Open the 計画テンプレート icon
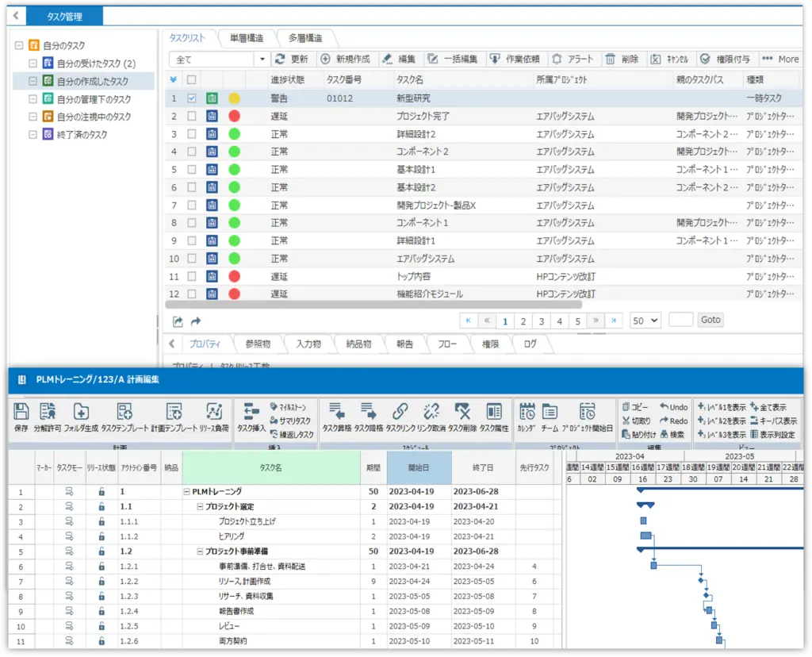812x657 pixels. pos(174,412)
